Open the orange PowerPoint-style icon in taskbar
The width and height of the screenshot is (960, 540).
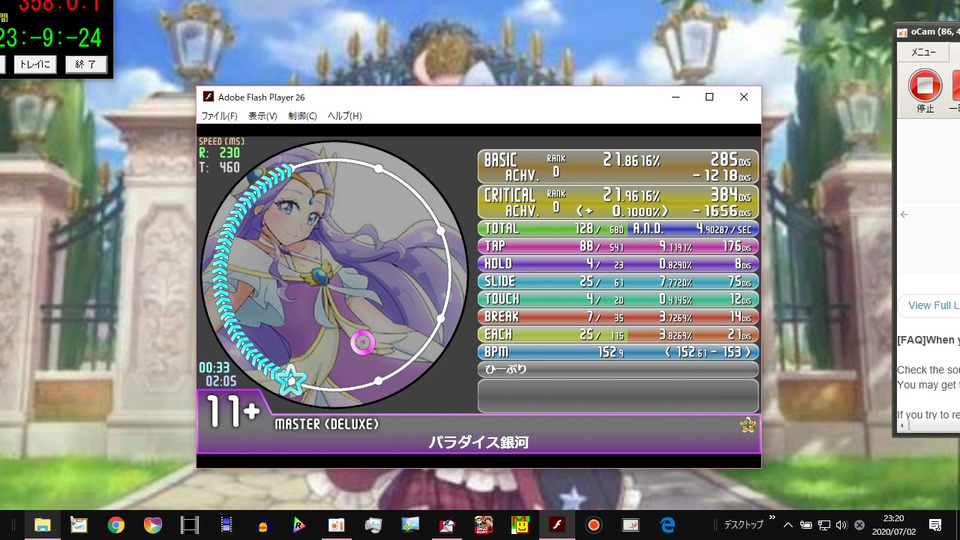tap(336, 525)
